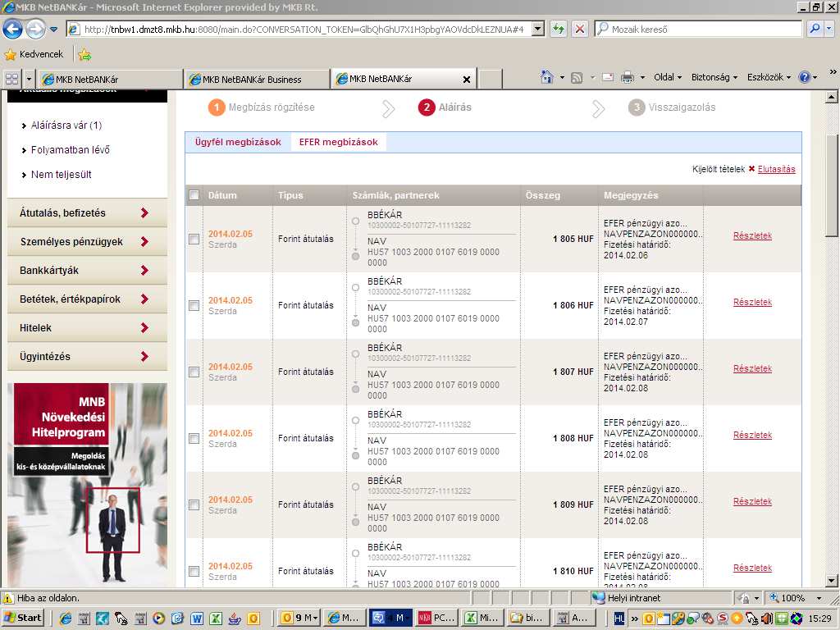Open Részletek for the 1 807 HUF transfer

click(x=752, y=368)
